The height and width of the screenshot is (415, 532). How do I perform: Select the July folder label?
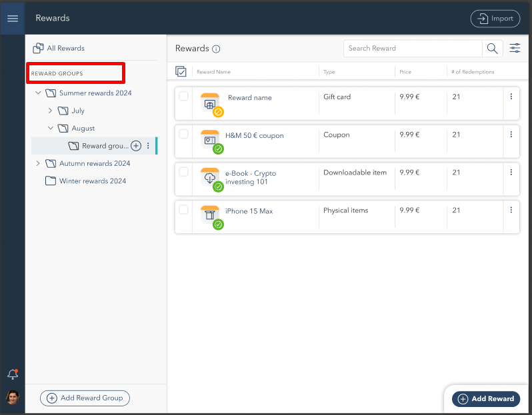78,111
